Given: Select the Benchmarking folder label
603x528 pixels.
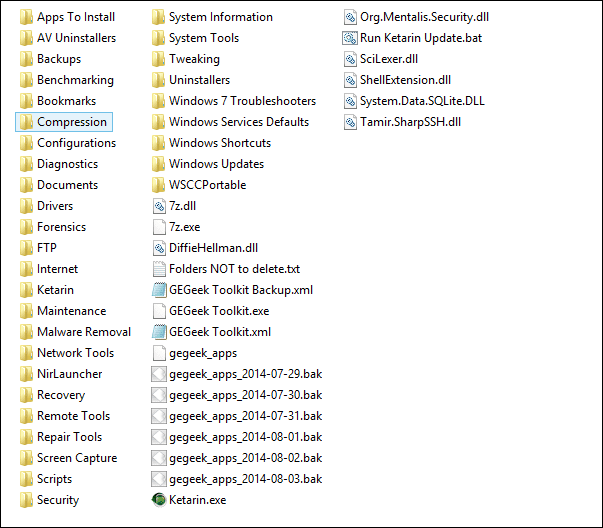Looking at the screenshot, I should [x=75, y=80].
